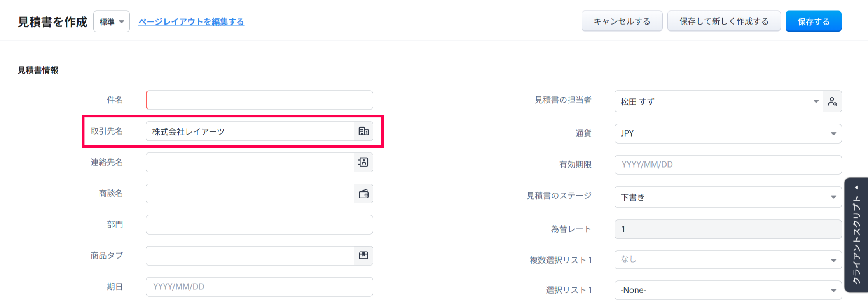Expand the 見積書の担当者 owner dropdown

[x=816, y=101]
